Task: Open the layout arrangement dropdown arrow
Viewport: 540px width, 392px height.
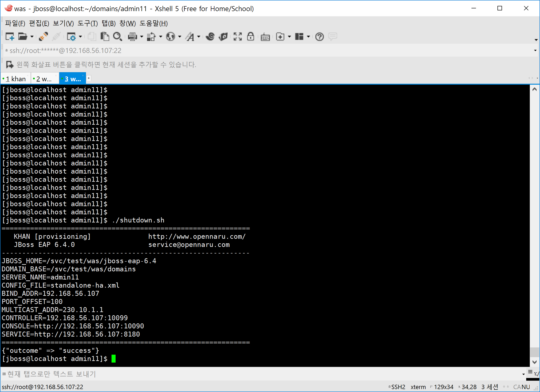Action: click(x=308, y=37)
